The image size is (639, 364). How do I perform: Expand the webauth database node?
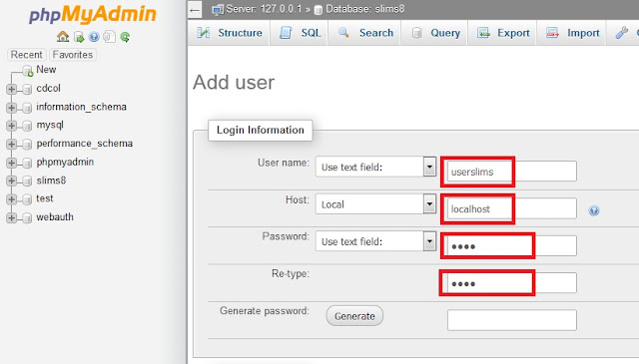[x=11, y=217]
